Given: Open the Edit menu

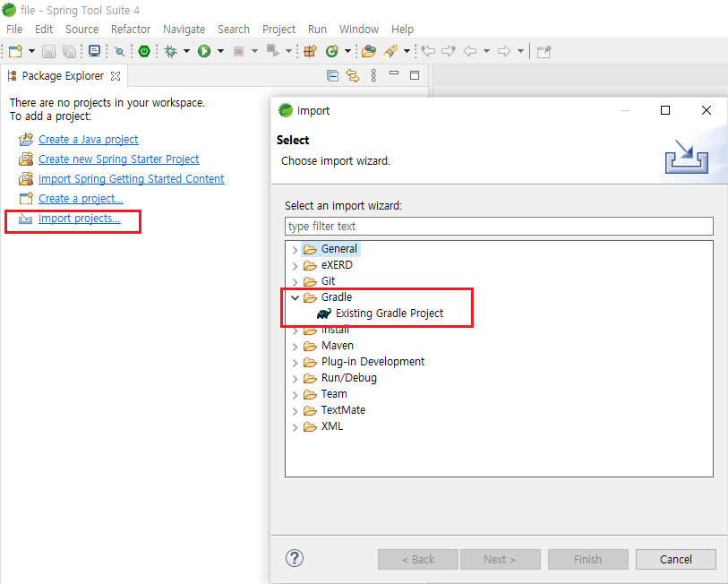Looking at the screenshot, I should 44,30.
